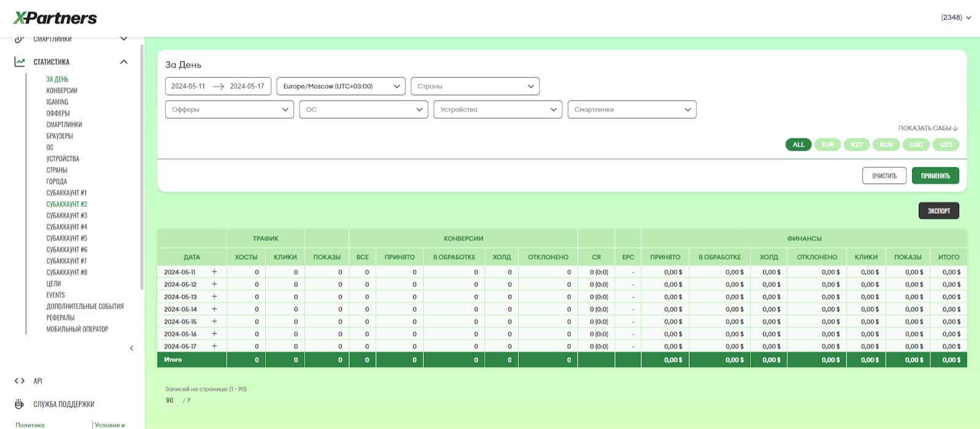The height and width of the screenshot is (429, 980).
Task: Select the UZS currency filter
Action: [x=946, y=145]
